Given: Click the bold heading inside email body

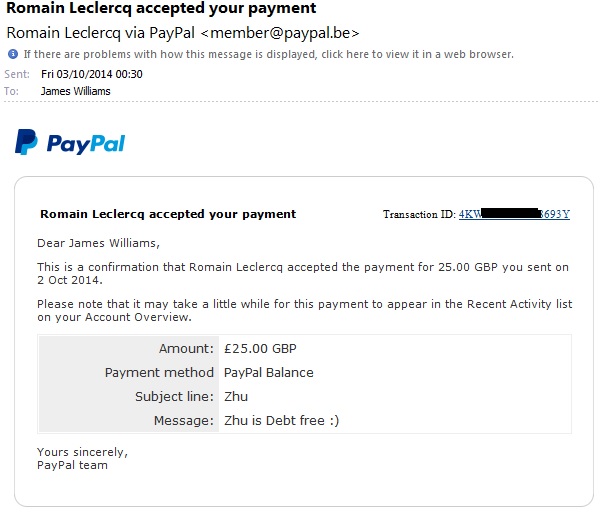Looking at the screenshot, I should point(167,214).
